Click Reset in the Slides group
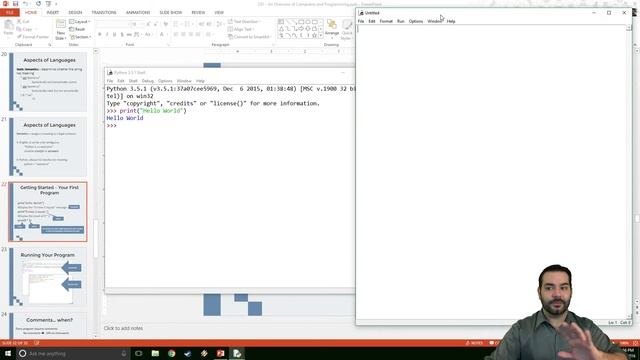This screenshot has width=640, height=360. pos(77,29)
